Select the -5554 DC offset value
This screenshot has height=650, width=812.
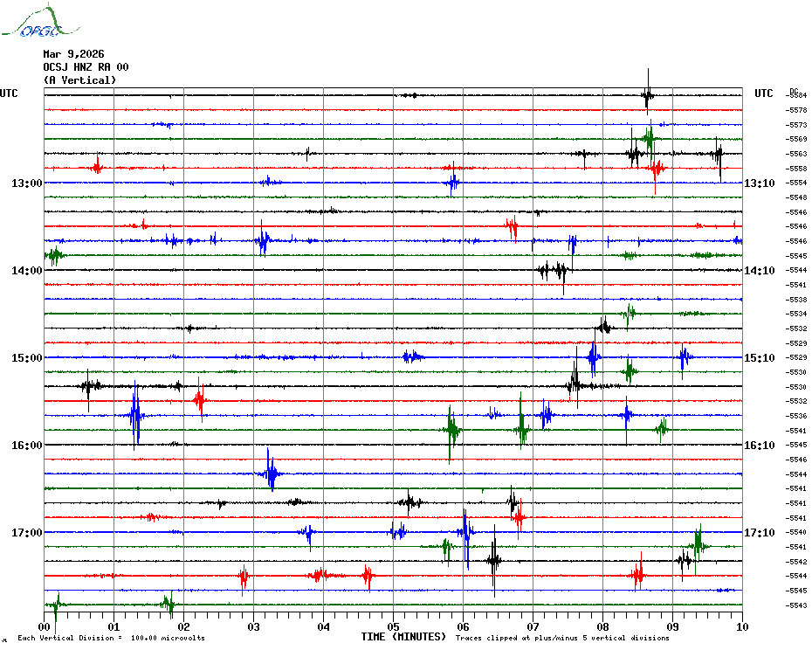click(x=796, y=183)
